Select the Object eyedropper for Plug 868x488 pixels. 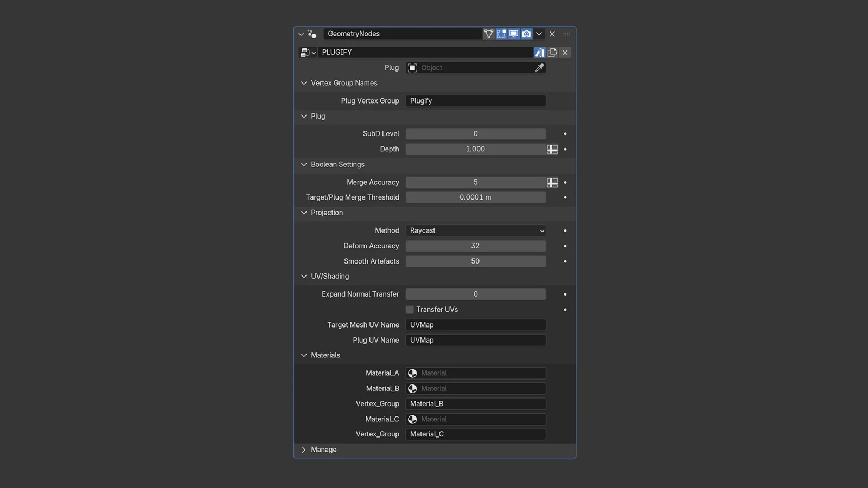(539, 67)
